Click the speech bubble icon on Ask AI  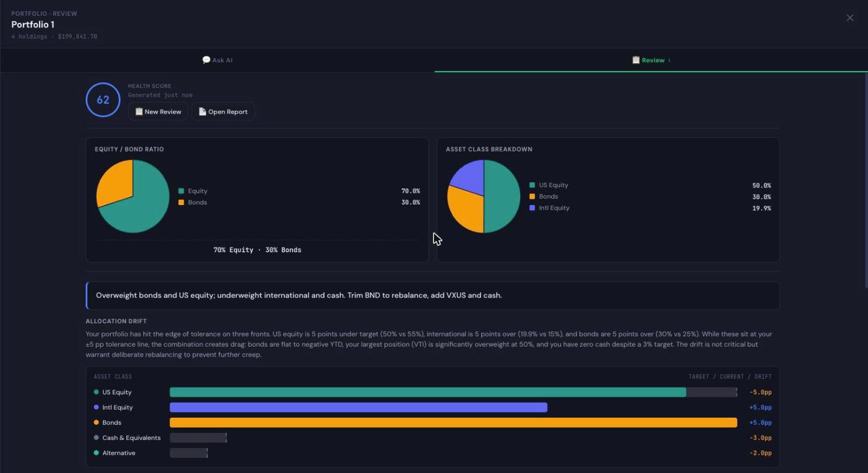pos(206,60)
